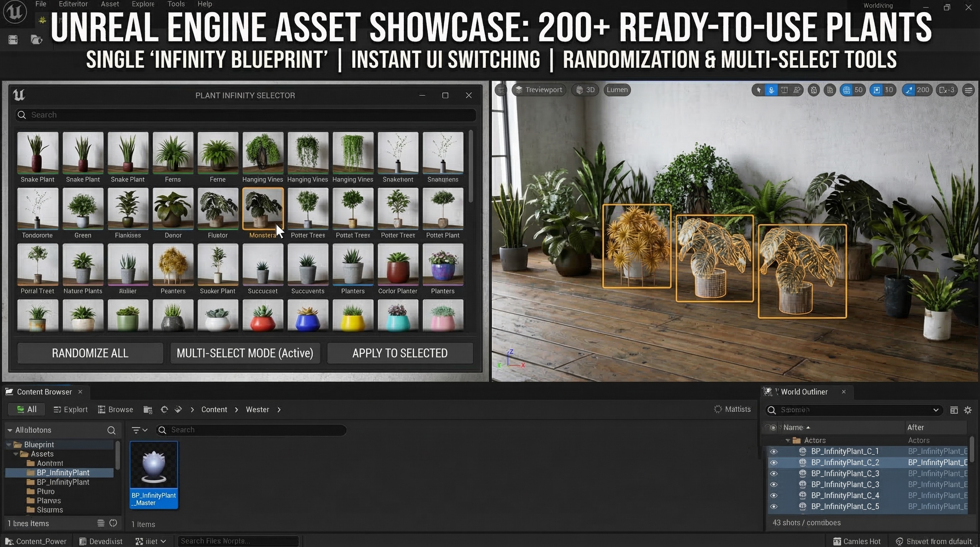Click the Explort button

tap(70, 409)
